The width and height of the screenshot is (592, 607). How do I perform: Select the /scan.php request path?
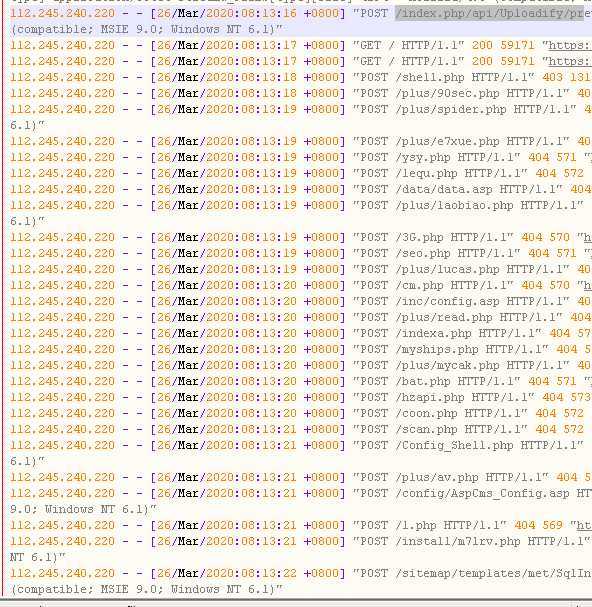point(426,429)
